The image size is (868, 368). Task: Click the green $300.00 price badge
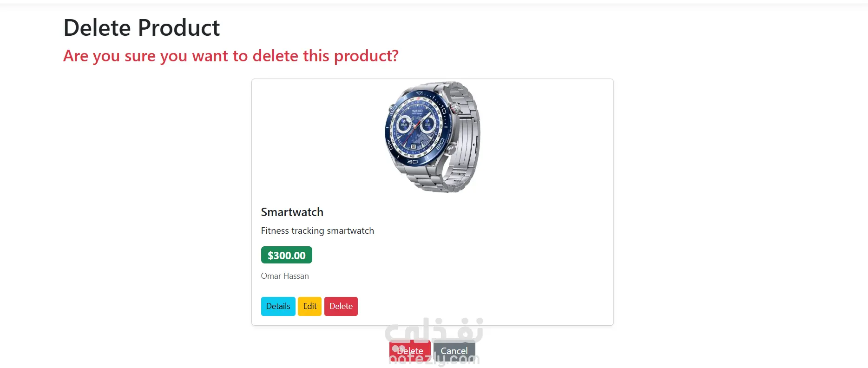(286, 255)
